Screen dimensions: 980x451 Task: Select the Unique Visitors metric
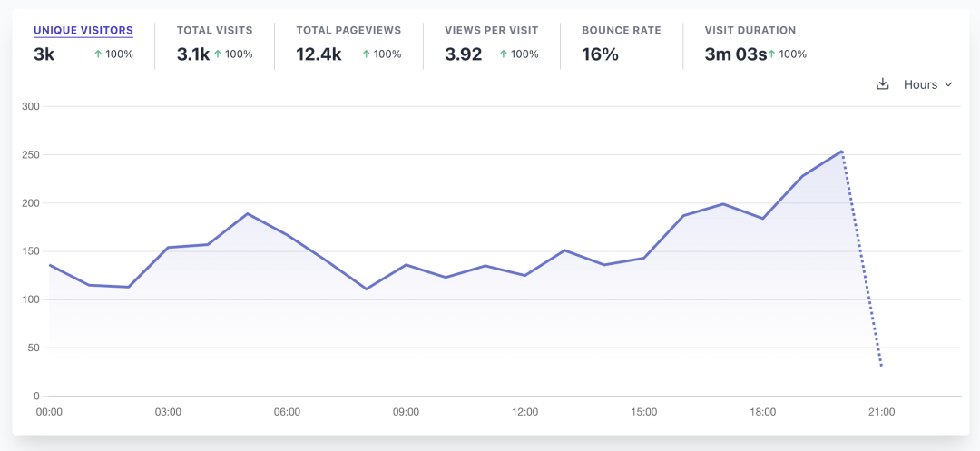(83, 30)
